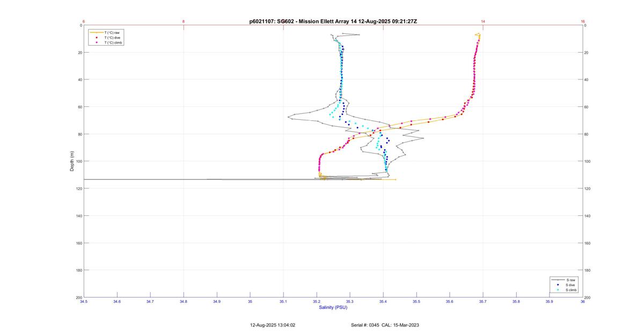This screenshot has height=334, width=644.
Task: Click salinity tick label '35.4'
Action: tap(383, 302)
